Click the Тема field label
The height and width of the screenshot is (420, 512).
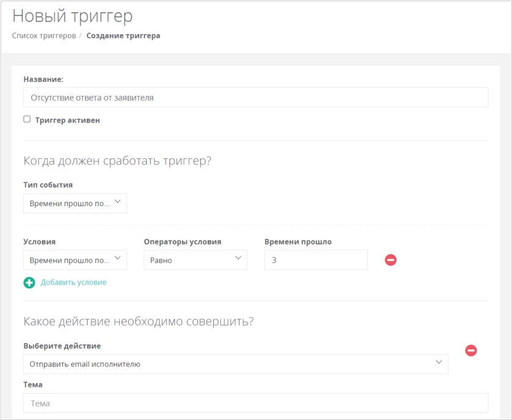tap(33, 385)
